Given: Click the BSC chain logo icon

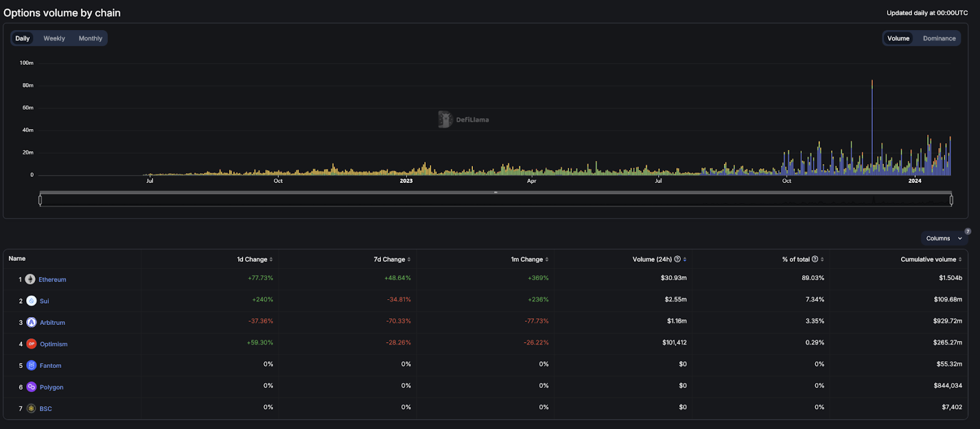Looking at the screenshot, I should point(31,408).
